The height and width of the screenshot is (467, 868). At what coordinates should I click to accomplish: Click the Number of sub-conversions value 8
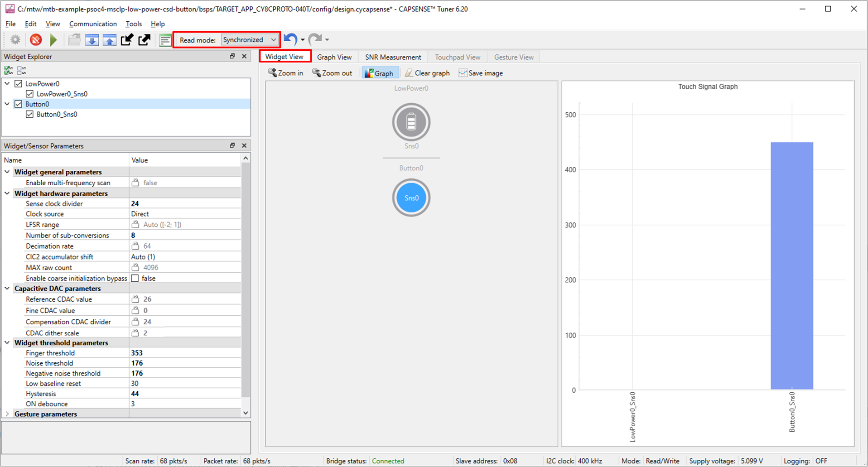[185, 235]
